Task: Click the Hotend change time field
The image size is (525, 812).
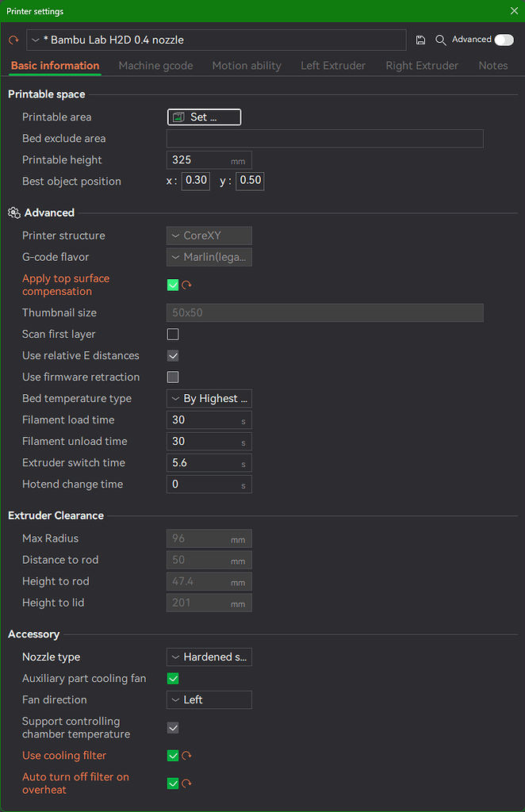Action: tap(209, 485)
